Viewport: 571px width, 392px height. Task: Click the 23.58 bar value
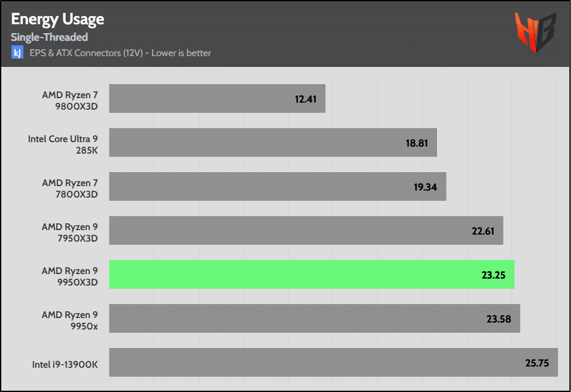coord(500,319)
